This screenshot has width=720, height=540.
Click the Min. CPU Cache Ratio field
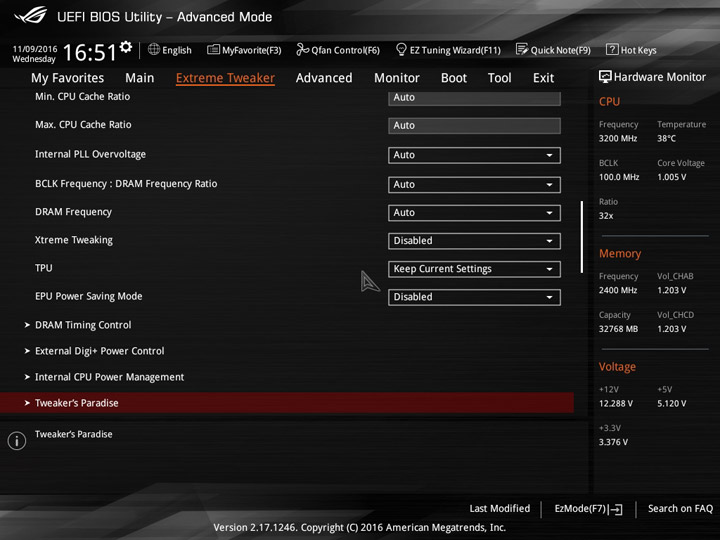coord(474,98)
